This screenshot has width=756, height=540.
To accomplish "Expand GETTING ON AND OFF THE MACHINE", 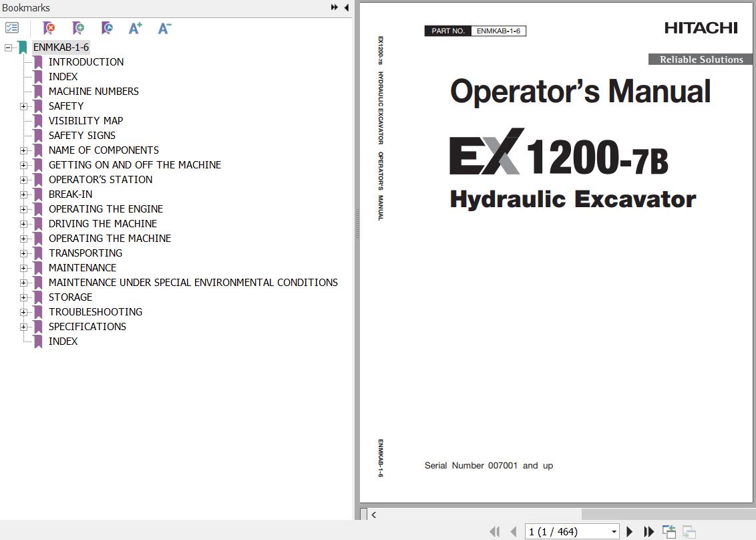I will (x=23, y=165).
